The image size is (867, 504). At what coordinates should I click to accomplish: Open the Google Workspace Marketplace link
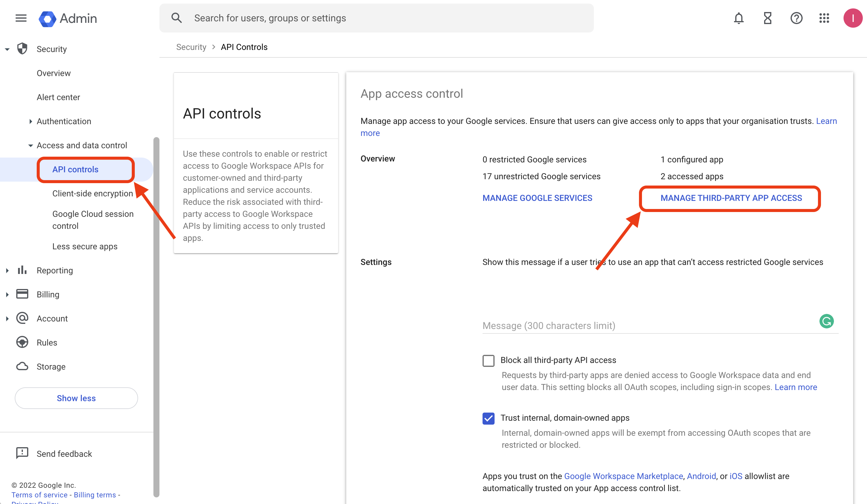[623, 476]
